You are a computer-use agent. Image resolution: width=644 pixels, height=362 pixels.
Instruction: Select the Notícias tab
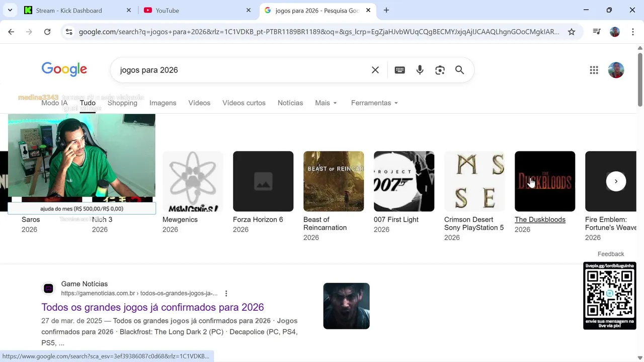[290, 103]
